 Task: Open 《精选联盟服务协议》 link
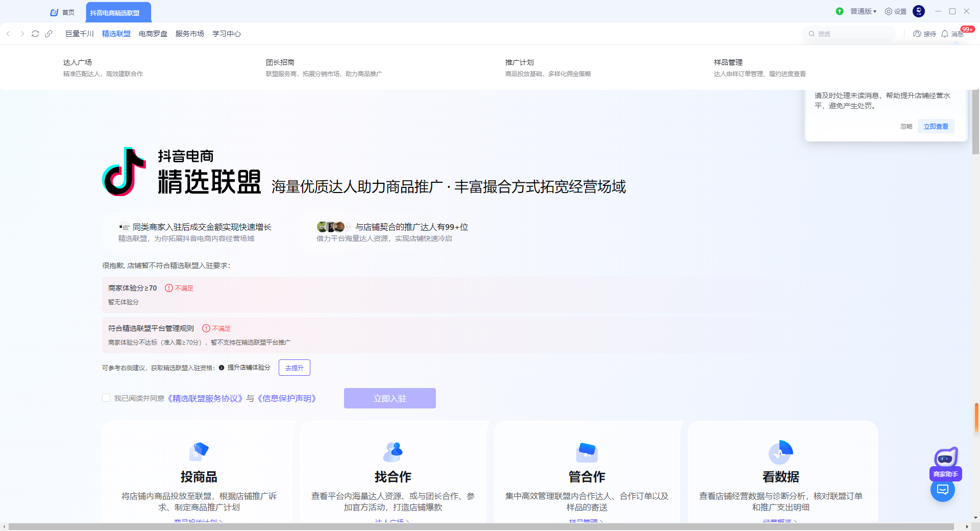pos(206,398)
